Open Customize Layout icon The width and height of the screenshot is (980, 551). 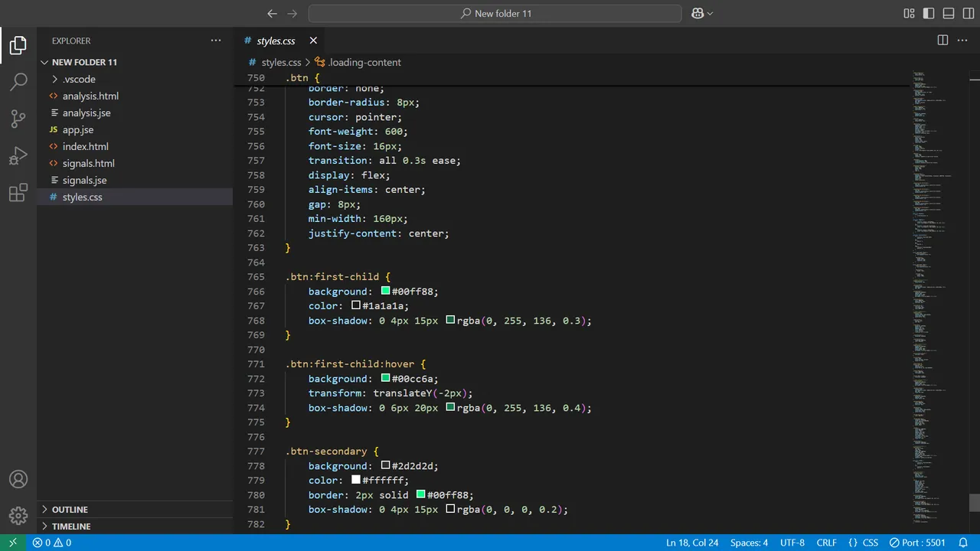909,13
